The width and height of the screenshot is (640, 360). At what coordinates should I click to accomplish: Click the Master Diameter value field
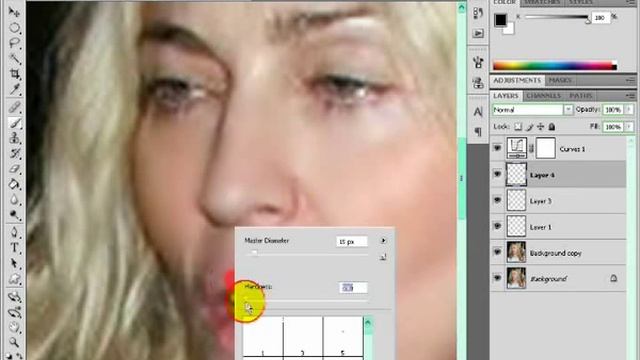click(351, 242)
